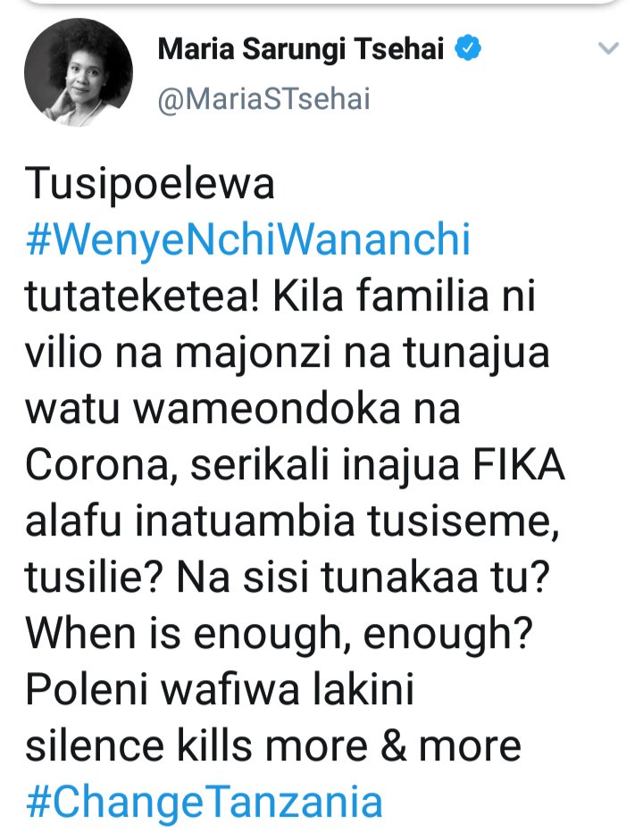Open the #WenyeNchiWananchi hashtag link

(248, 239)
